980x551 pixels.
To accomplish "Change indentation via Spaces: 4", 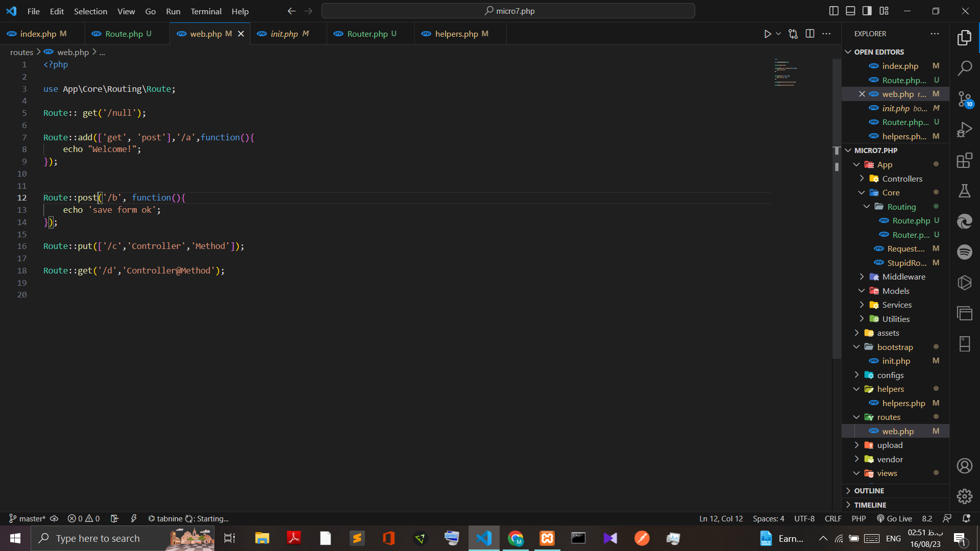I will click(x=768, y=518).
